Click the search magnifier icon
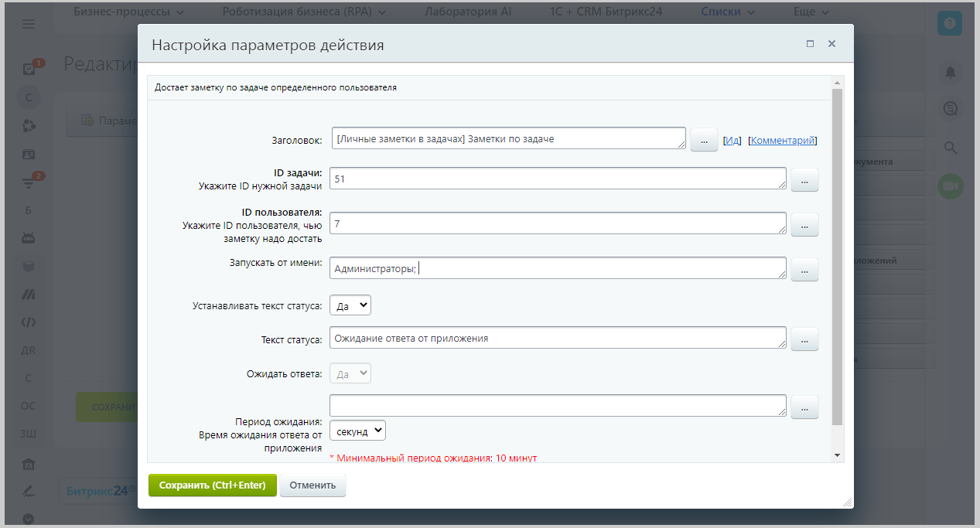Viewport: 980px width, 528px height. point(950,148)
